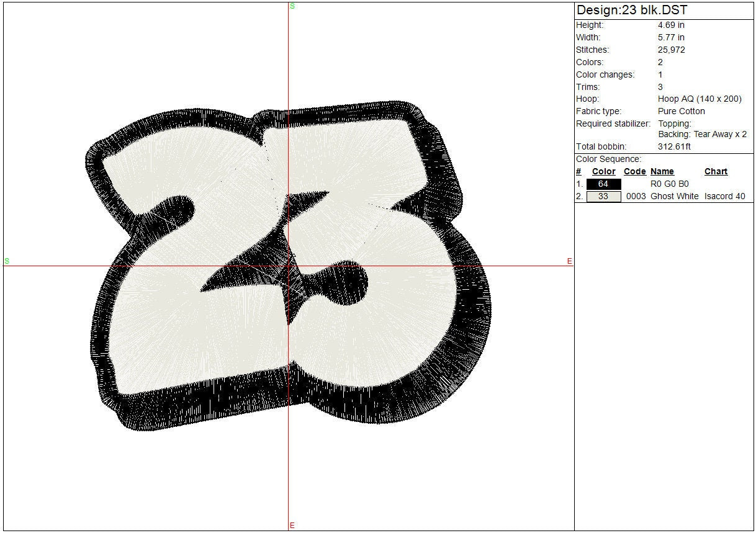
Task: Click the stitch count 25,972
Action: [671, 50]
